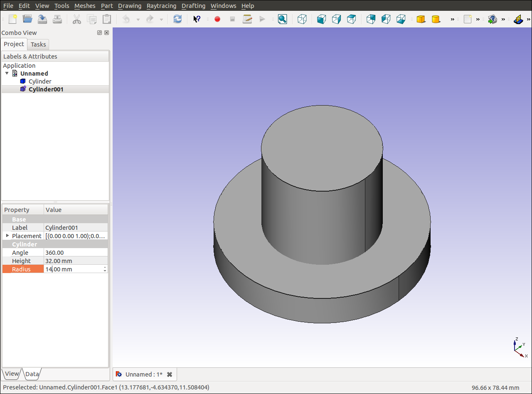Open the macros dialog notepad icon
Image resolution: width=532 pixels, height=394 pixels.
247,19
